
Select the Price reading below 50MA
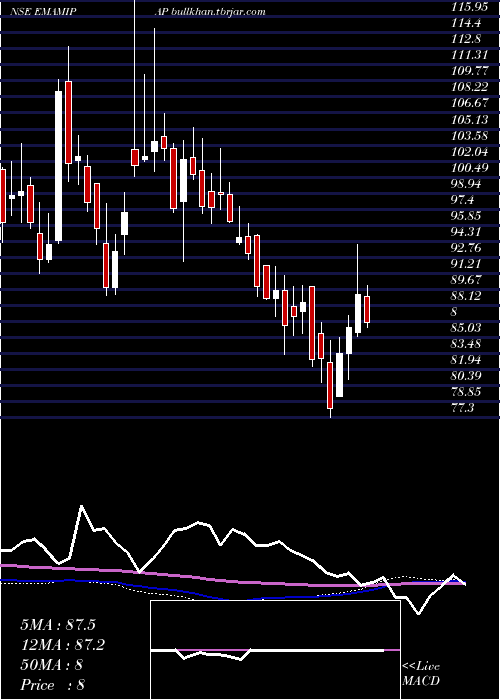click(x=53, y=685)
